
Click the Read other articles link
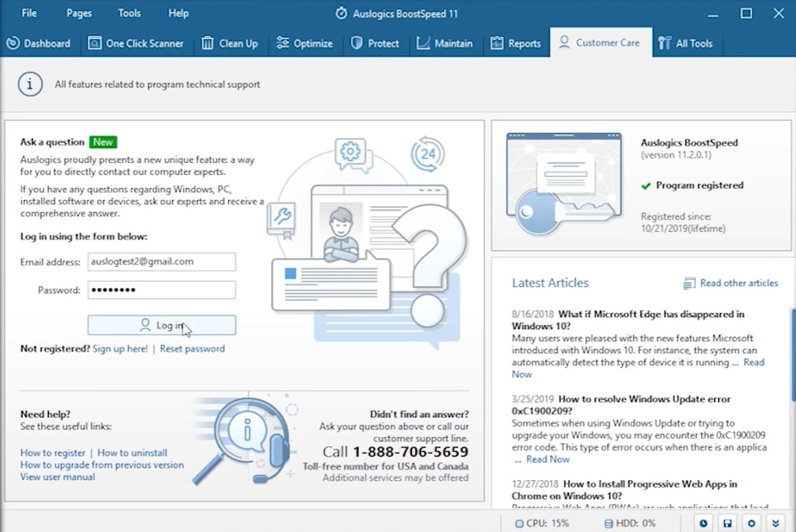739,283
